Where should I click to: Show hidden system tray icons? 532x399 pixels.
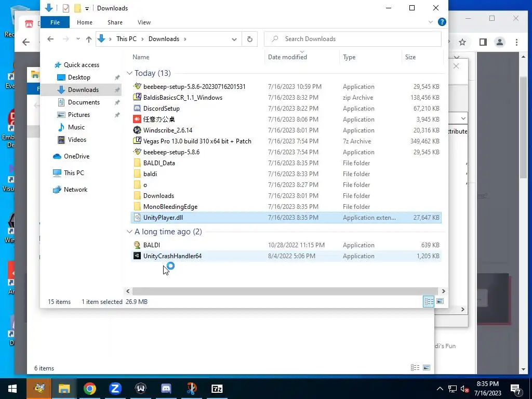[x=440, y=389]
